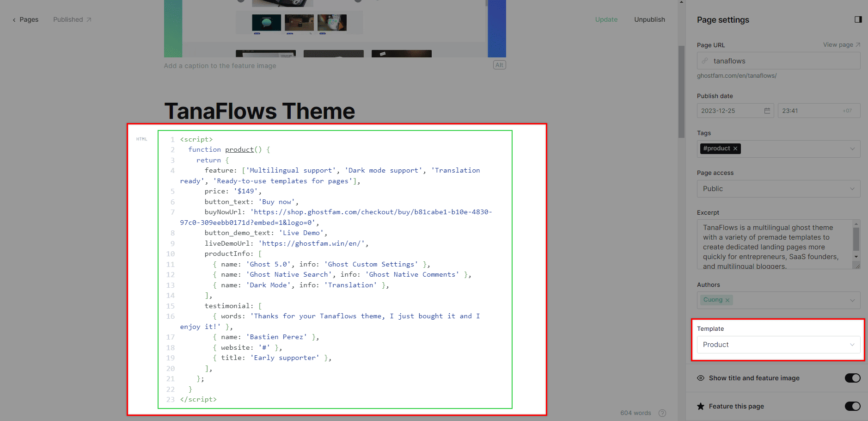Click the Unpublish button
This screenshot has width=868, height=421.
(649, 19)
